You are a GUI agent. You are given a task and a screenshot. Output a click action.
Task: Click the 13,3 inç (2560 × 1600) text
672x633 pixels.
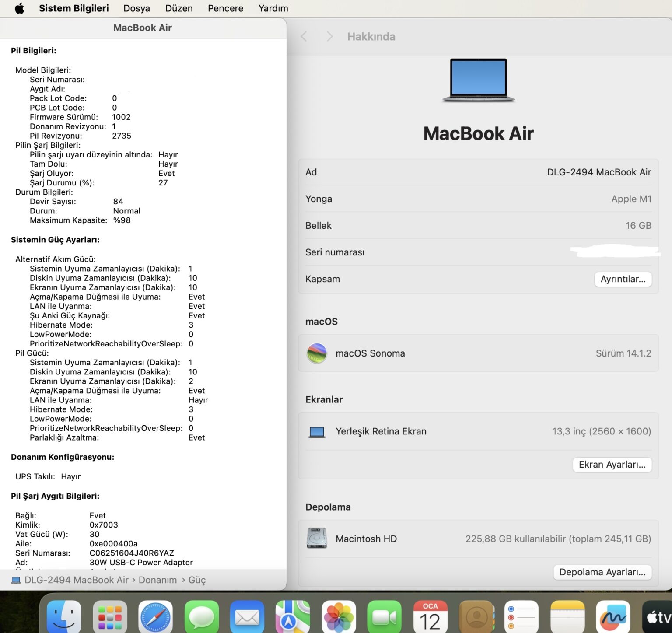coord(602,431)
